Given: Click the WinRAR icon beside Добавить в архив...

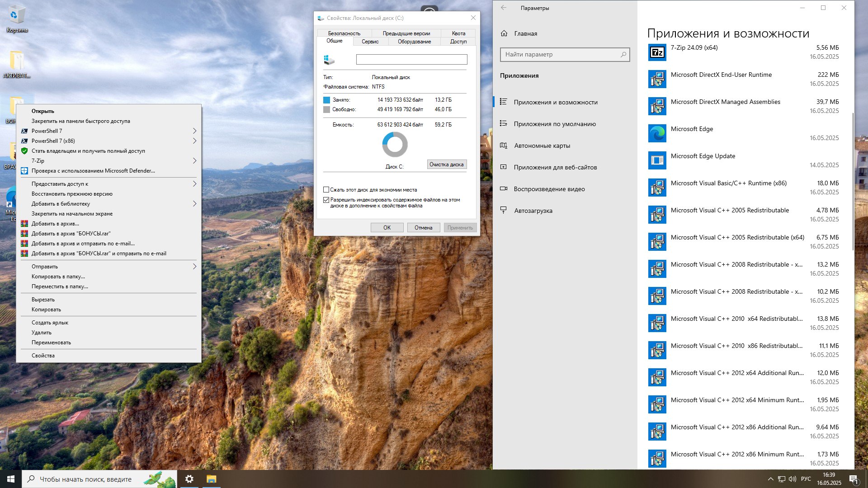Looking at the screenshot, I should pyautogui.click(x=24, y=224).
